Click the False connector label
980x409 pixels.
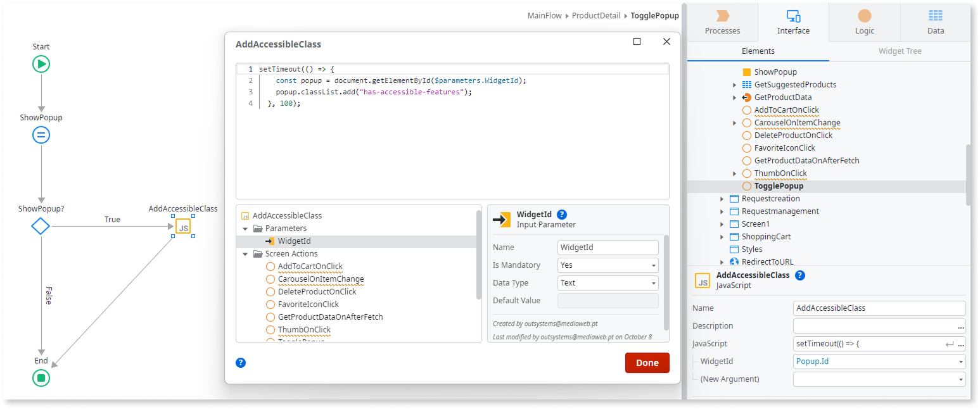pyautogui.click(x=49, y=296)
